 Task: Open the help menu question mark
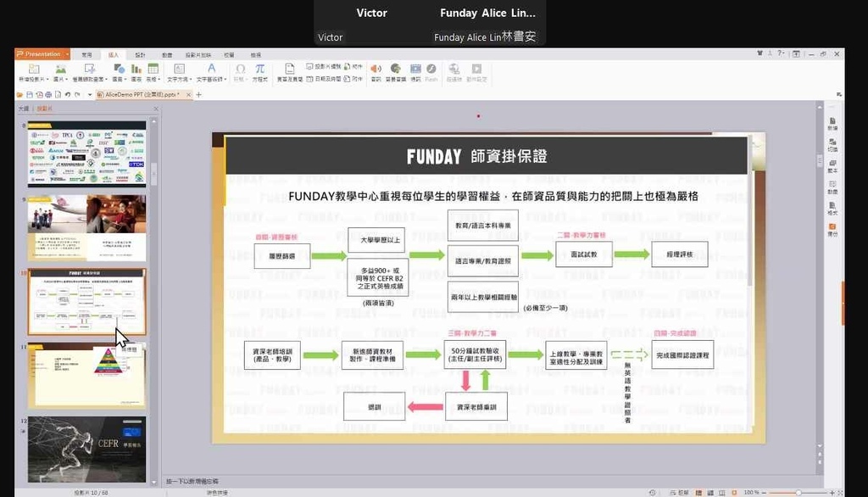tap(781, 53)
